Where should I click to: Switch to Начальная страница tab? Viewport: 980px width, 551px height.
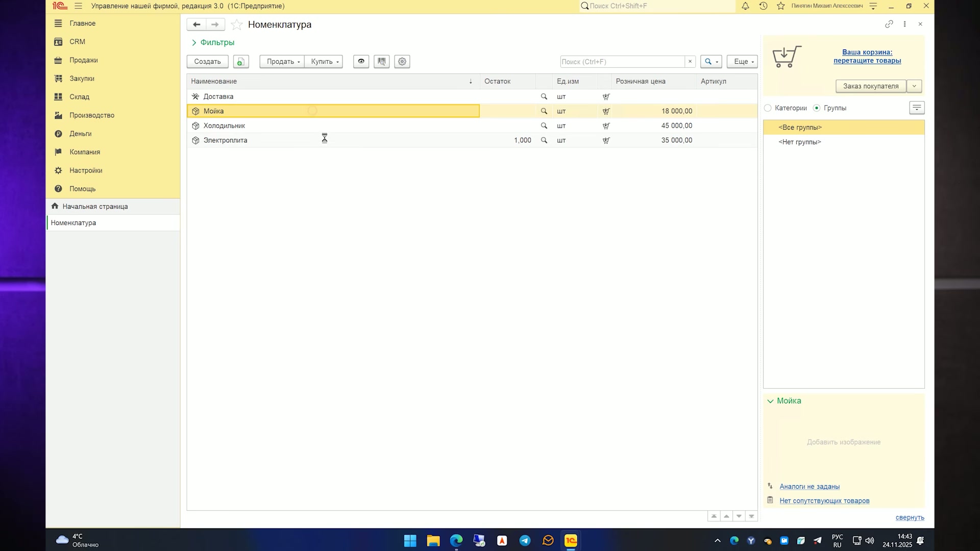[x=113, y=207]
